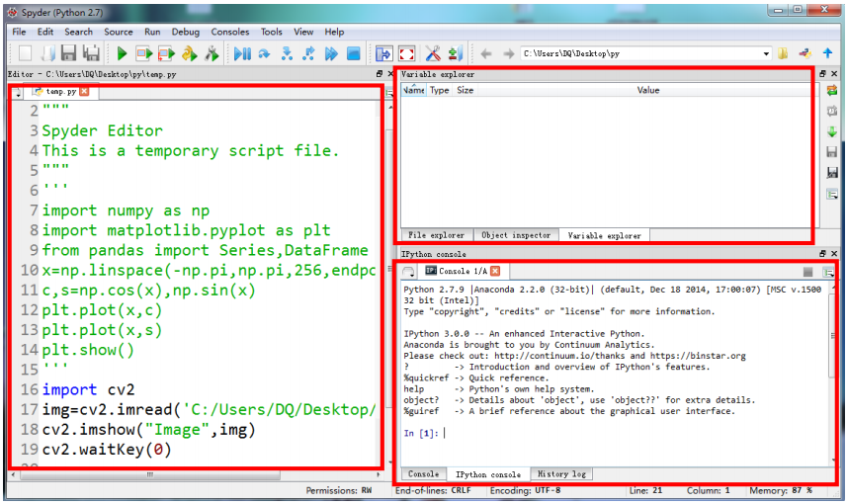The width and height of the screenshot is (847, 504).
Task: Create a new file with the toolbar icon
Action: click(26, 53)
